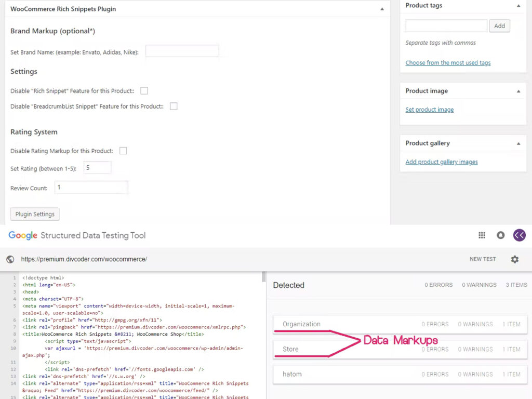Image resolution: width=532 pixels, height=399 pixels.
Task: Click 0 WARNINGS in the Detected header
Action: tap(479, 285)
